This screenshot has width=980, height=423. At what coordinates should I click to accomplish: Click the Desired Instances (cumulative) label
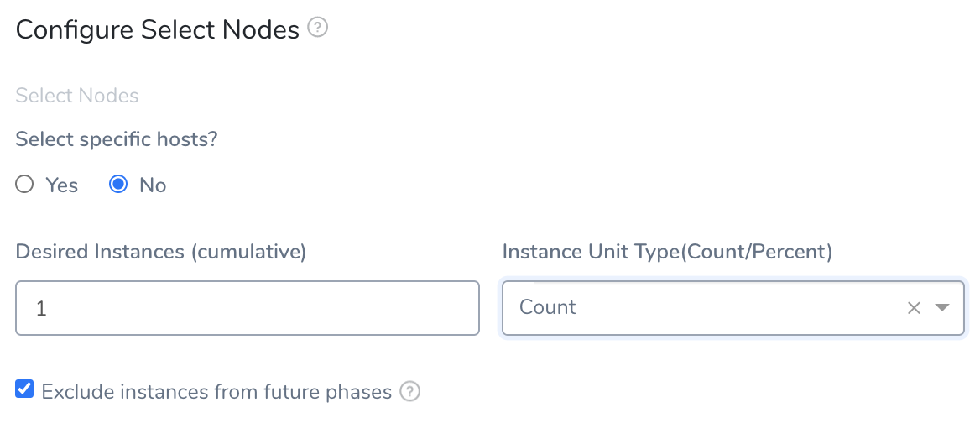pos(160,252)
